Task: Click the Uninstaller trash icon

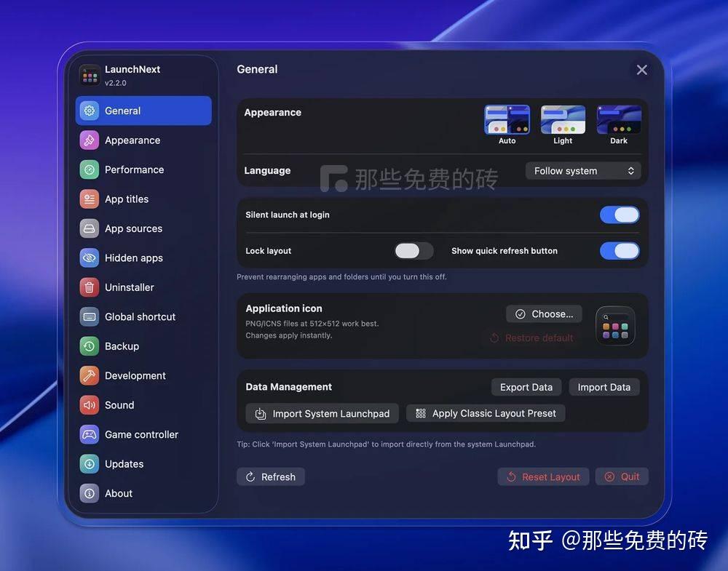Action: click(x=89, y=287)
